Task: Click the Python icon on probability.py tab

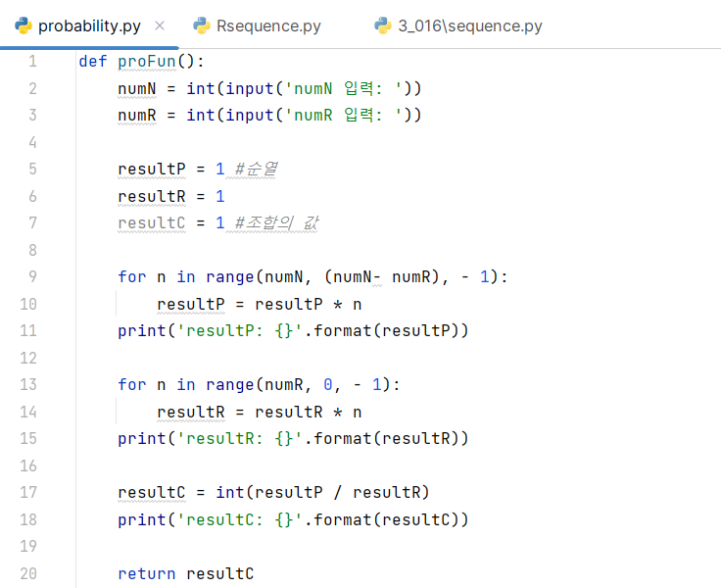Action: tap(23, 25)
